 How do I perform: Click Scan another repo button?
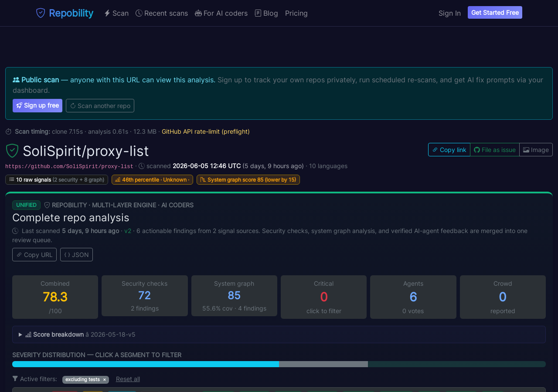click(100, 105)
